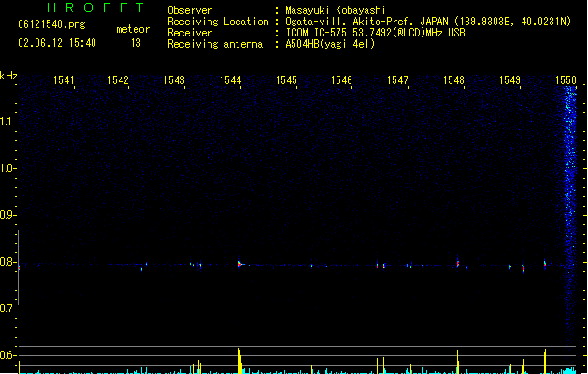Click the 1.0 kHz frequency label
The height and width of the screenshot is (374, 588).
[7, 168]
